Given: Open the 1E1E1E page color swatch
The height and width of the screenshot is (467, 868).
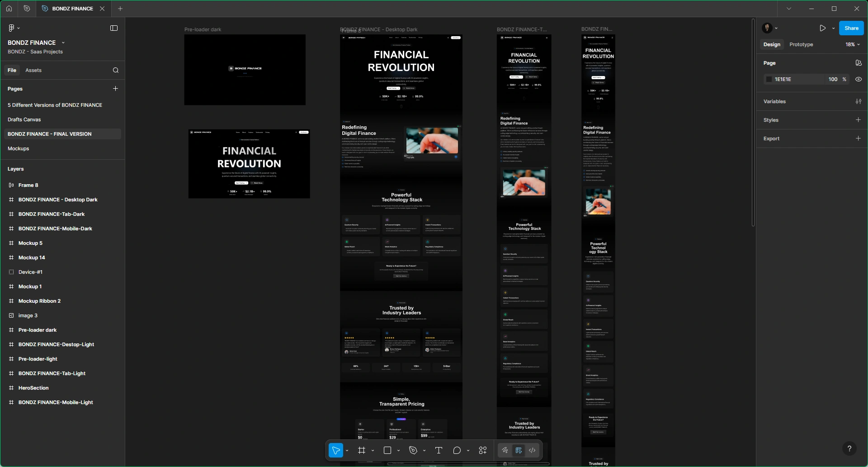Looking at the screenshot, I should click(x=769, y=79).
